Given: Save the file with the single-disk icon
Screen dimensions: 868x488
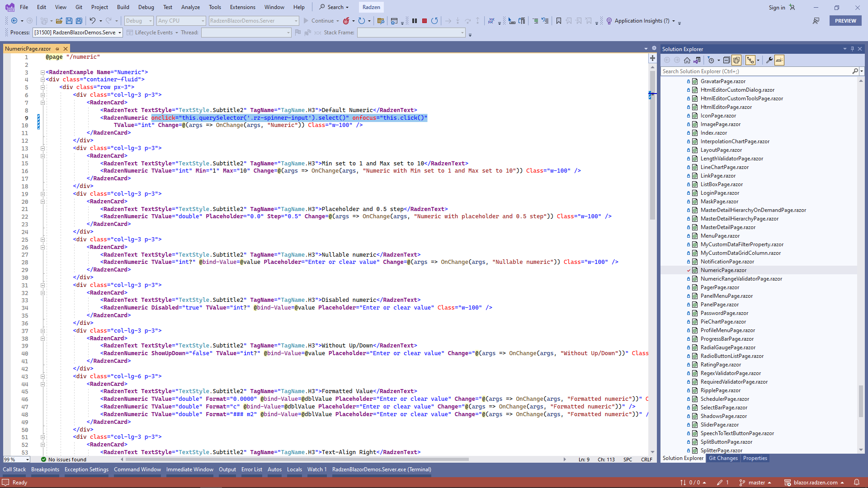Looking at the screenshot, I should click(x=69, y=21).
